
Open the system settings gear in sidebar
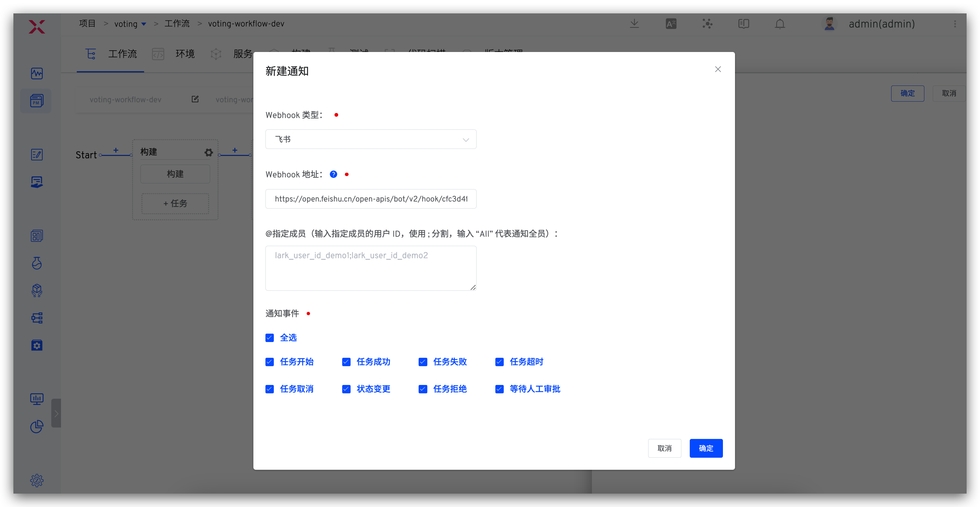pos(37,481)
